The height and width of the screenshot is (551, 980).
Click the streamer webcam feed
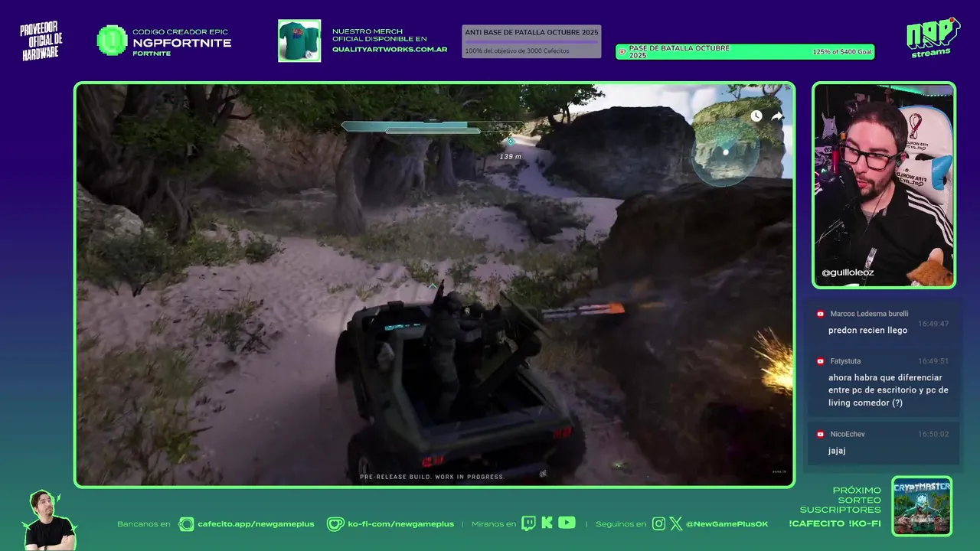[x=884, y=185]
